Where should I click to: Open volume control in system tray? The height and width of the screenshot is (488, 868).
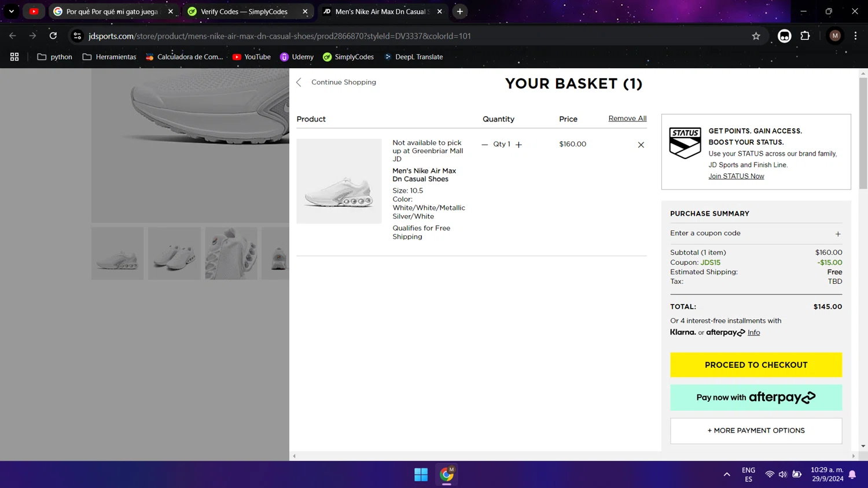783,475
